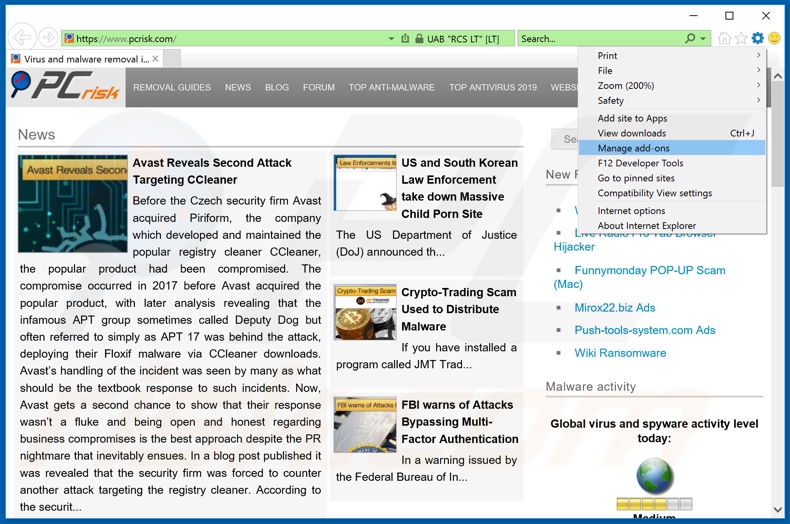Click the smiley feedback icon
Viewport: 790px width, 524px height.
[x=774, y=38]
